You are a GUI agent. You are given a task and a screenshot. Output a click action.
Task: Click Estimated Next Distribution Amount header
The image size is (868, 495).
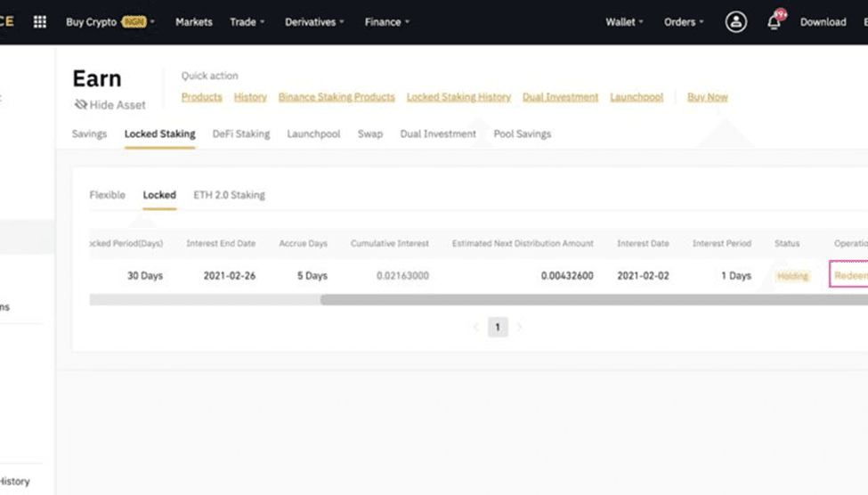(523, 243)
